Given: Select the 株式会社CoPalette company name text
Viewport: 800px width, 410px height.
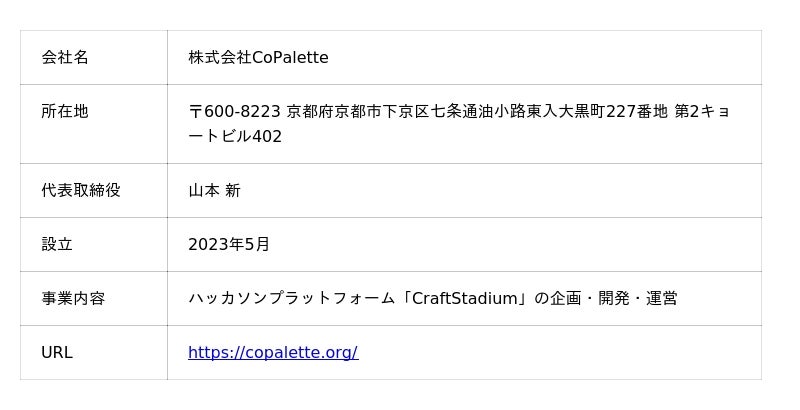Looking at the screenshot, I should point(258,57).
